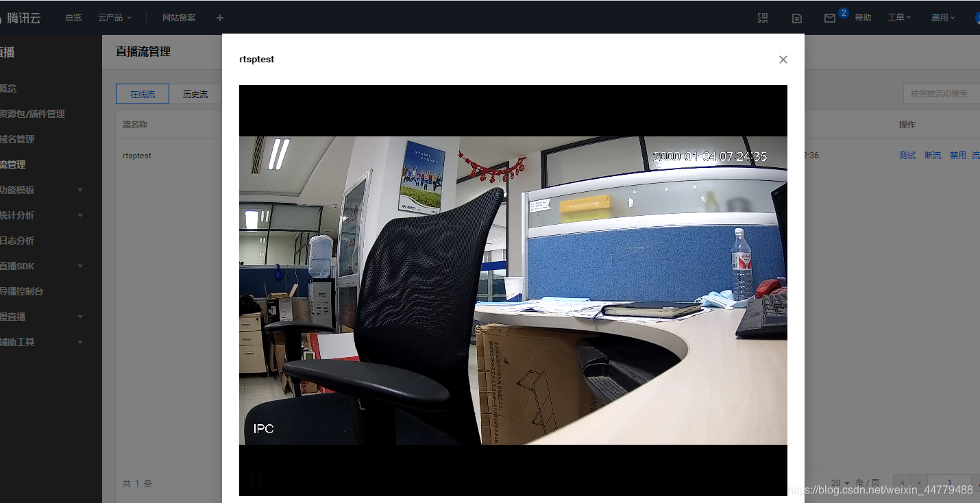Click the 测试 link for rtsptest

907,156
